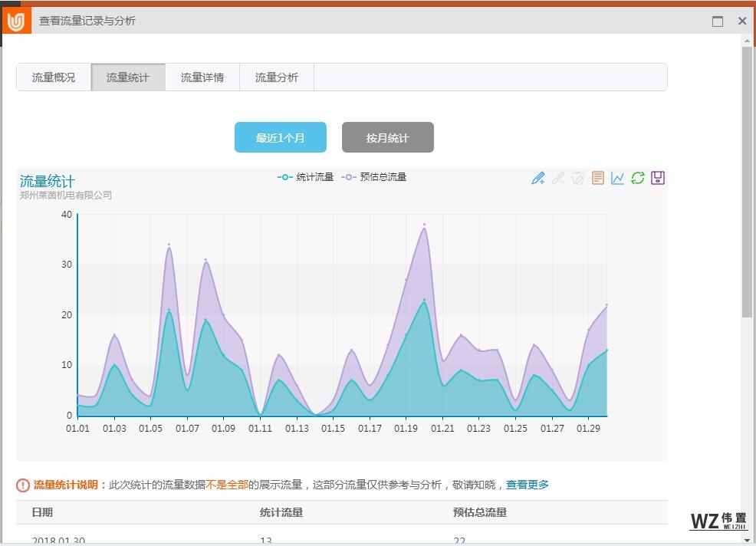Image resolution: width=756 pixels, height=546 pixels.
Task: Click the orange app logo in title bar
Action: click(x=16, y=21)
